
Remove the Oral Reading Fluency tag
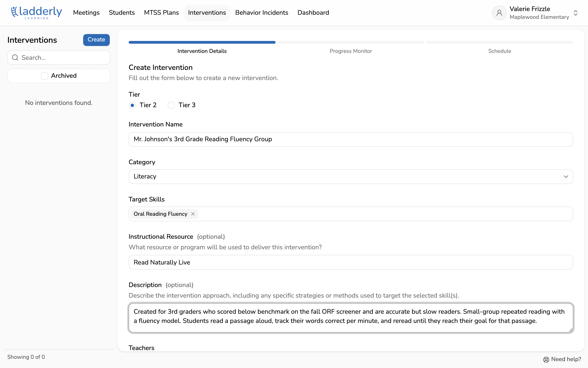tap(193, 214)
